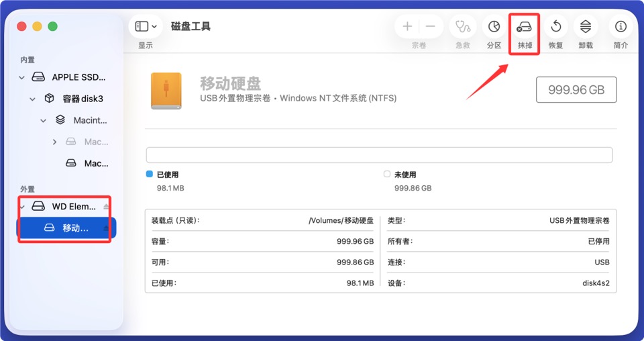Click the 999.86 GB unused value under legend

(413, 188)
